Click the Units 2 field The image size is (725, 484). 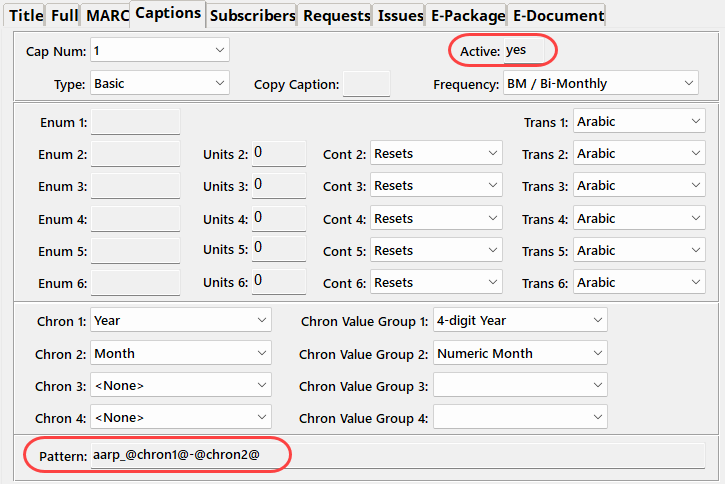(277, 153)
